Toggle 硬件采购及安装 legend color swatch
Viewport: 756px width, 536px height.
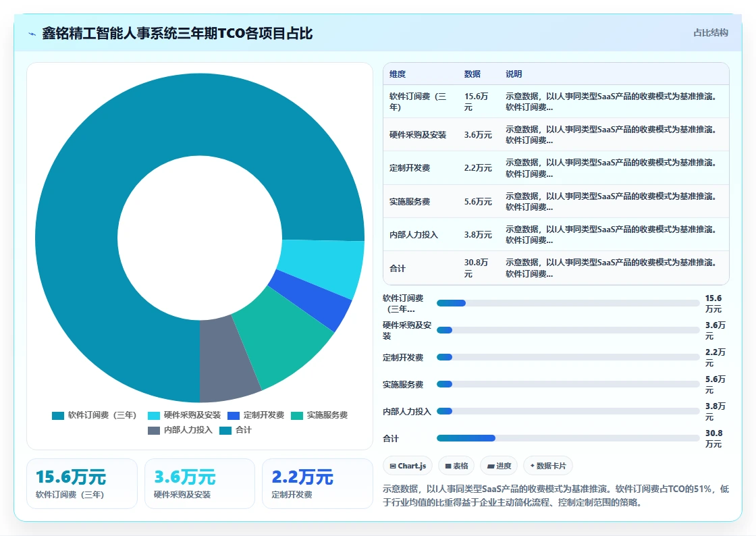point(154,415)
